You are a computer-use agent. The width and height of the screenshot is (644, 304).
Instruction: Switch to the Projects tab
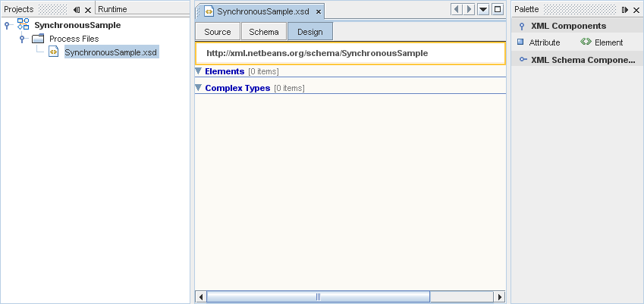tap(19, 9)
